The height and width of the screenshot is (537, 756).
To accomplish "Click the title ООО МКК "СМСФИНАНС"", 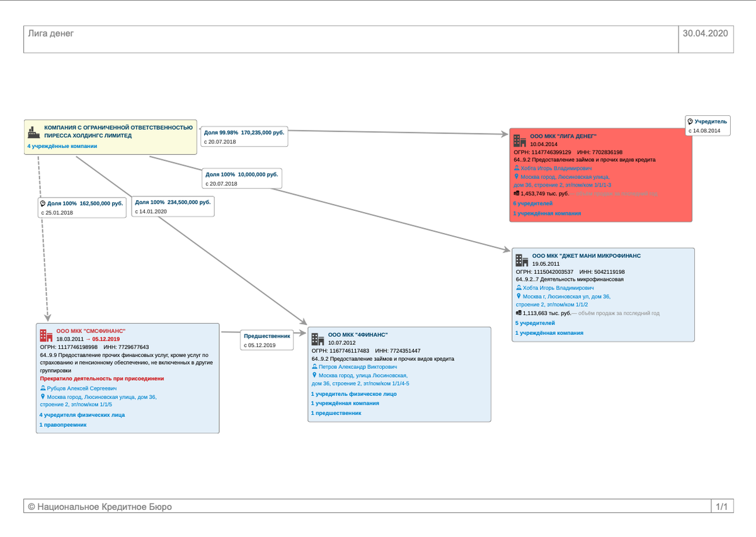I will click(x=91, y=331).
